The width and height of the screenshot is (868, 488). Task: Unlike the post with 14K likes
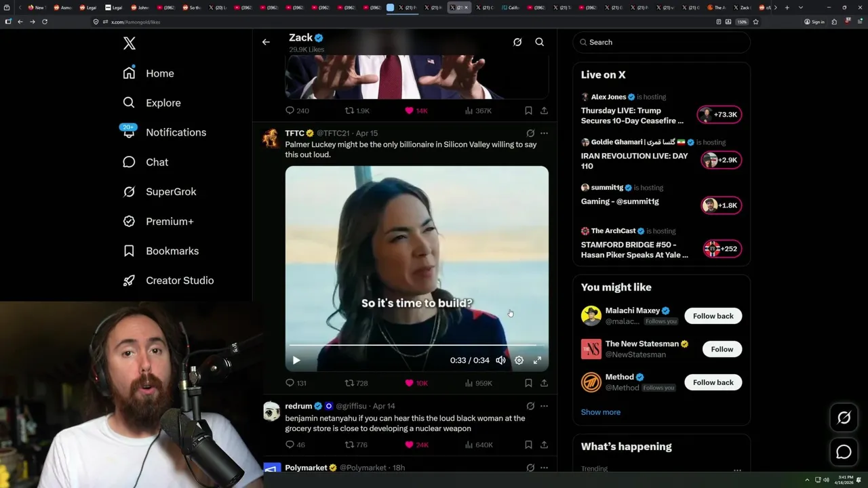(416, 110)
